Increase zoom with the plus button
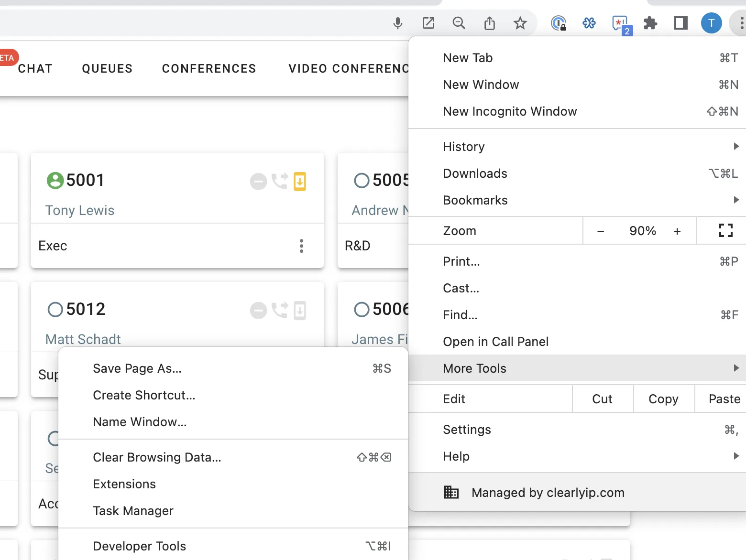The height and width of the screenshot is (560, 746). [x=677, y=231]
